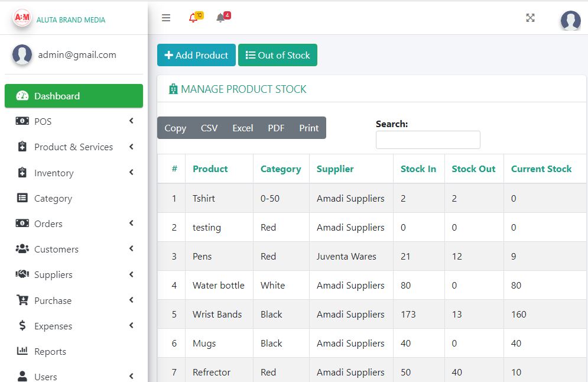
Task: Expand the Customers sidebar section
Action: (131, 249)
